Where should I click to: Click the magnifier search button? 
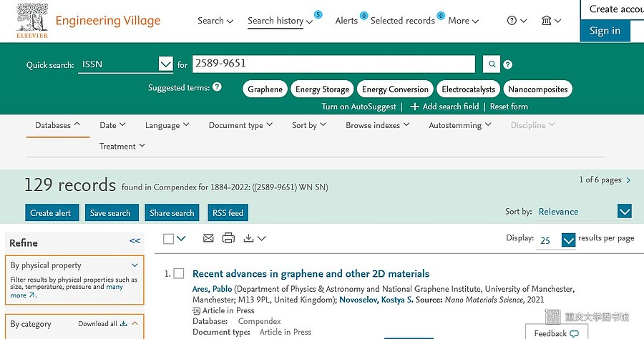click(x=491, y=64)
